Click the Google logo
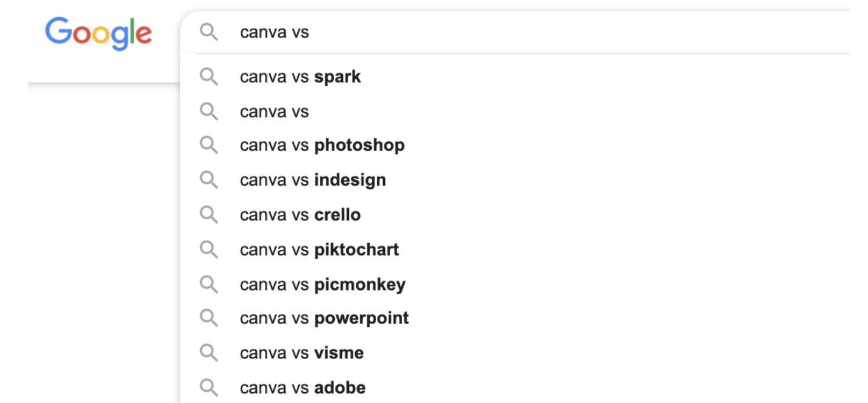The width and height of the screenshot is (868, 403). 98,33
